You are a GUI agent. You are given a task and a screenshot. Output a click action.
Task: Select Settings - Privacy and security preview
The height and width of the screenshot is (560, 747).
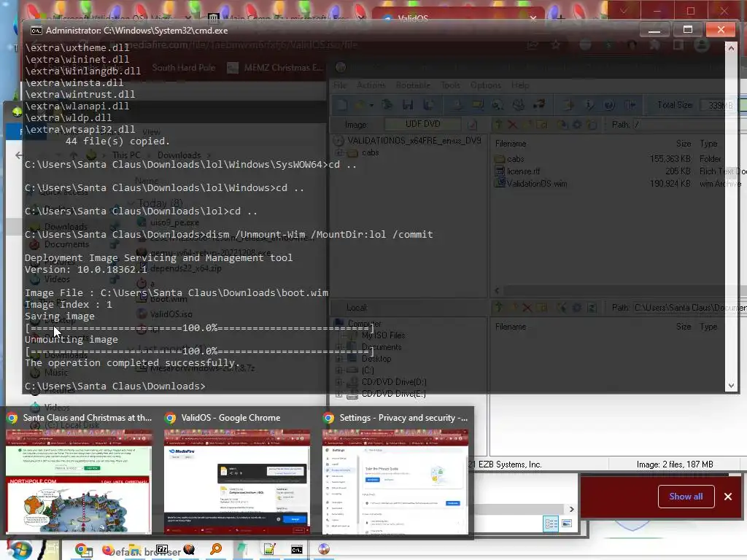pyautogui.click(x=395, y=473)
